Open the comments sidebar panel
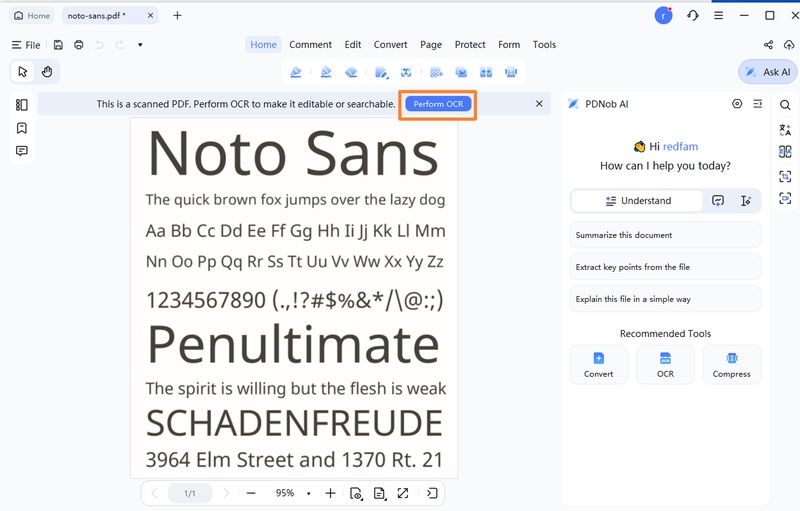The width and height of the screenshot is (800, 511). coord(21,151)
